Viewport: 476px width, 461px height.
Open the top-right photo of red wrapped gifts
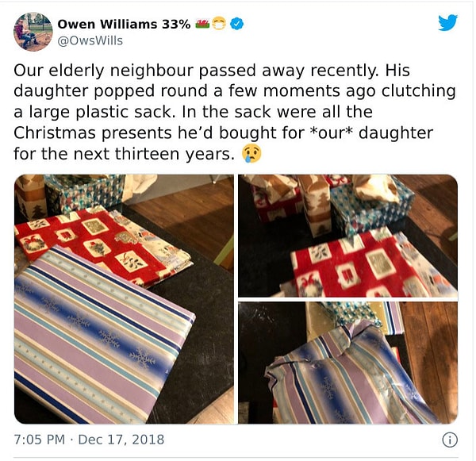348,236
